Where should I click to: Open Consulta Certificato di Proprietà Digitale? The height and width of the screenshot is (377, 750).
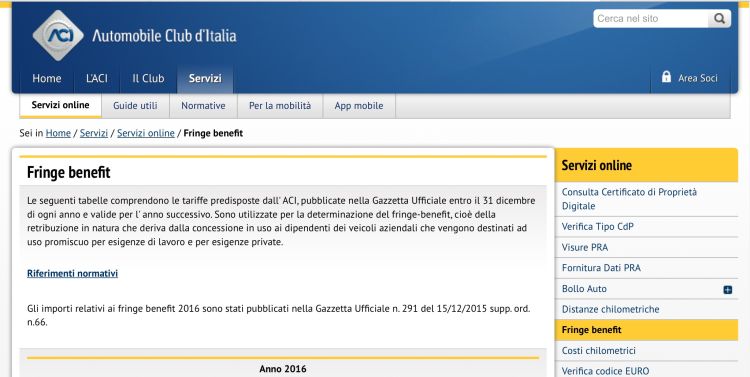(629, 199)
